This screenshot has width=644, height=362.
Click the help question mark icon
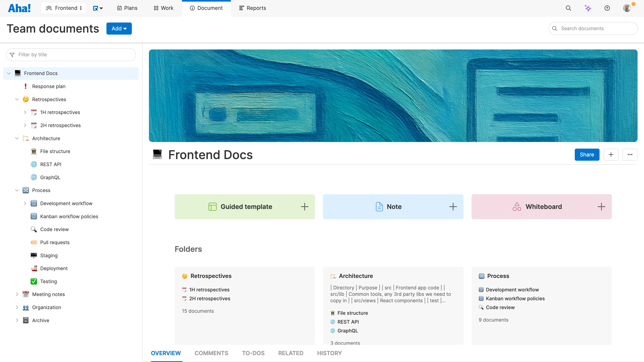[x=607, y=8]
